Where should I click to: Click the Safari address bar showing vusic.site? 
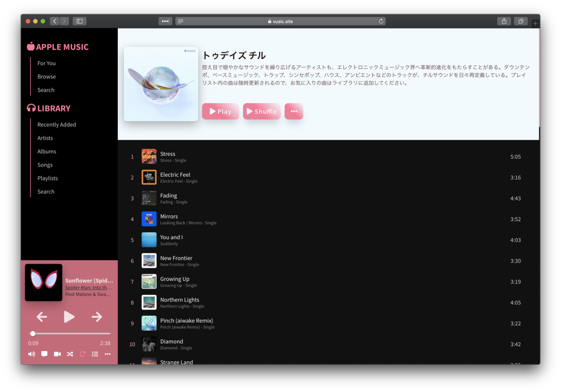[x=280, y=21]
